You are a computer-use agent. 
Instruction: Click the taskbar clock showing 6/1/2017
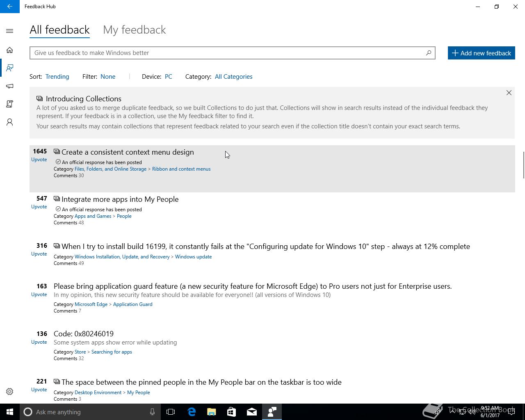(490, 412)
